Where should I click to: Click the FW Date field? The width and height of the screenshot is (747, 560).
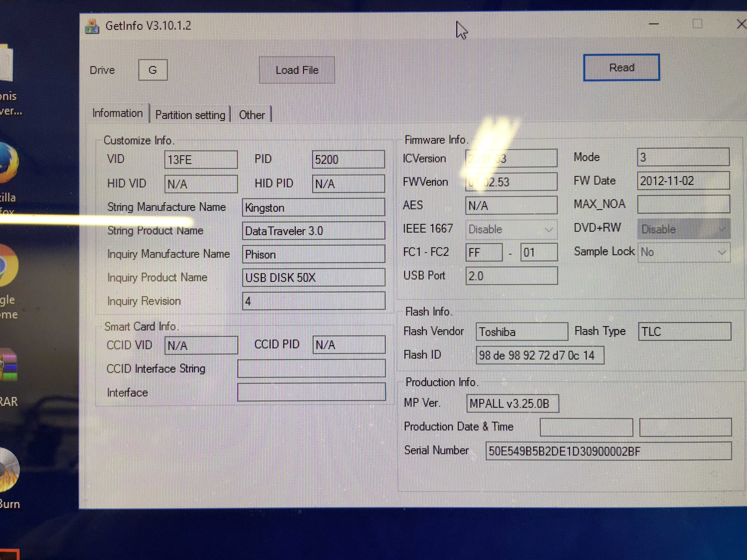click(683, 181)
